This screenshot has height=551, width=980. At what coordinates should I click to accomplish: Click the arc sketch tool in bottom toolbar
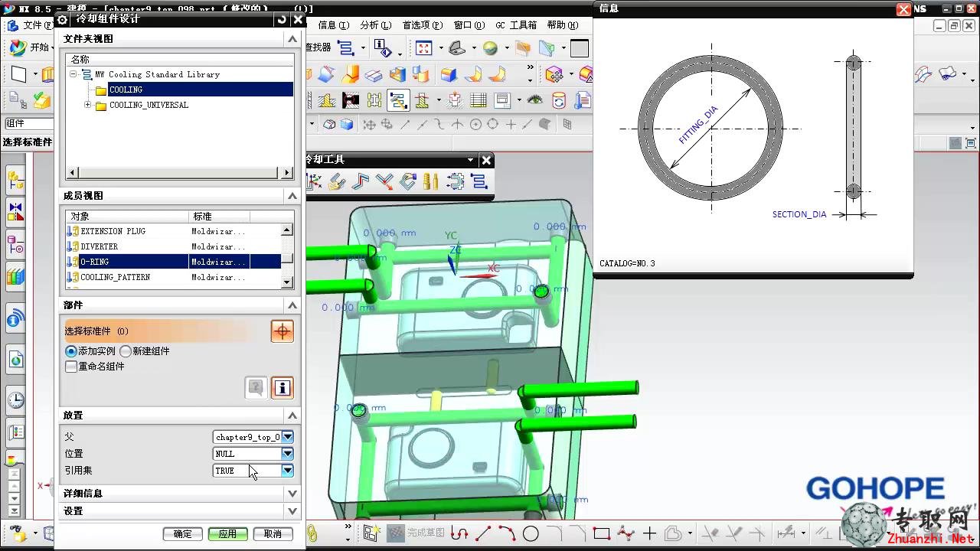coord(507,533)
